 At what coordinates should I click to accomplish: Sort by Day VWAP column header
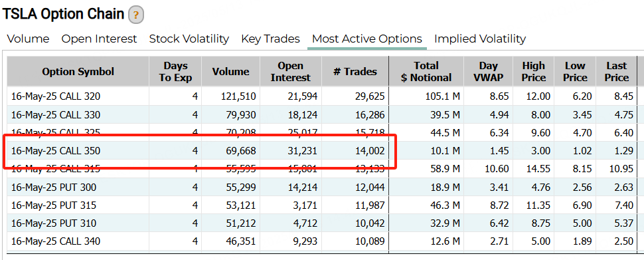[x=489, y=72]
